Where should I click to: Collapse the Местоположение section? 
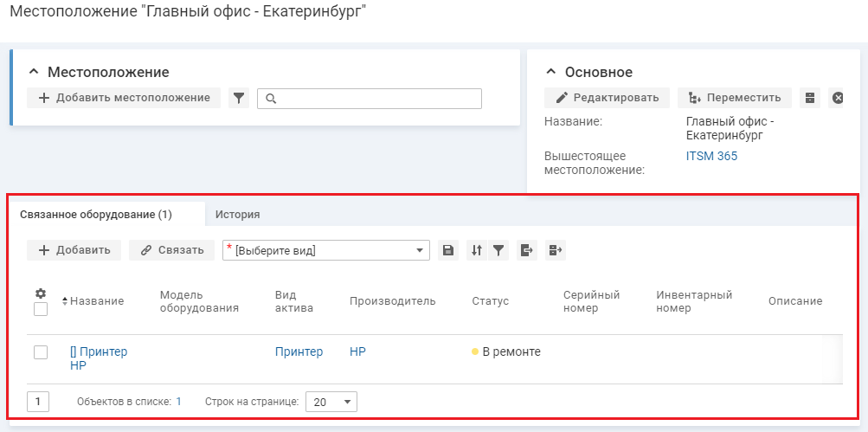35,72
